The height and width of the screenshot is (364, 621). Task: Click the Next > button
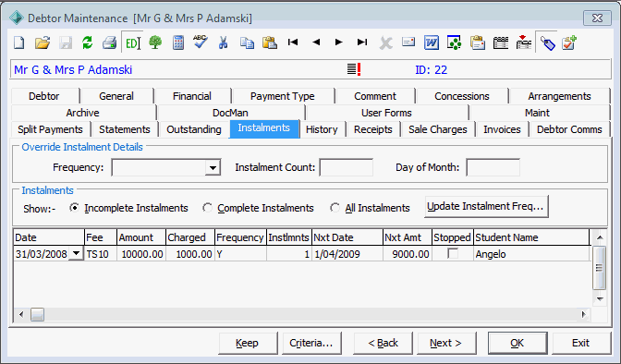pos(446,343)
